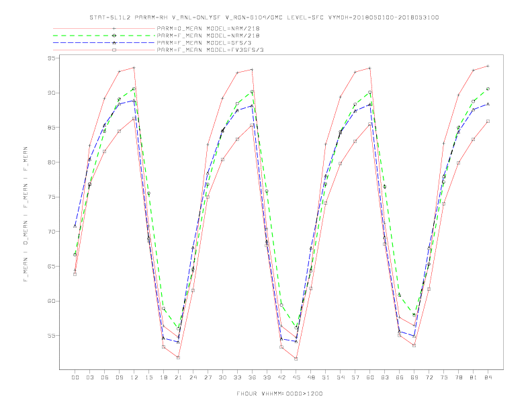The height and width of the screenshot is (411, 532).
Task: Click the x-axis tick label 36
Action: [252, 377]
